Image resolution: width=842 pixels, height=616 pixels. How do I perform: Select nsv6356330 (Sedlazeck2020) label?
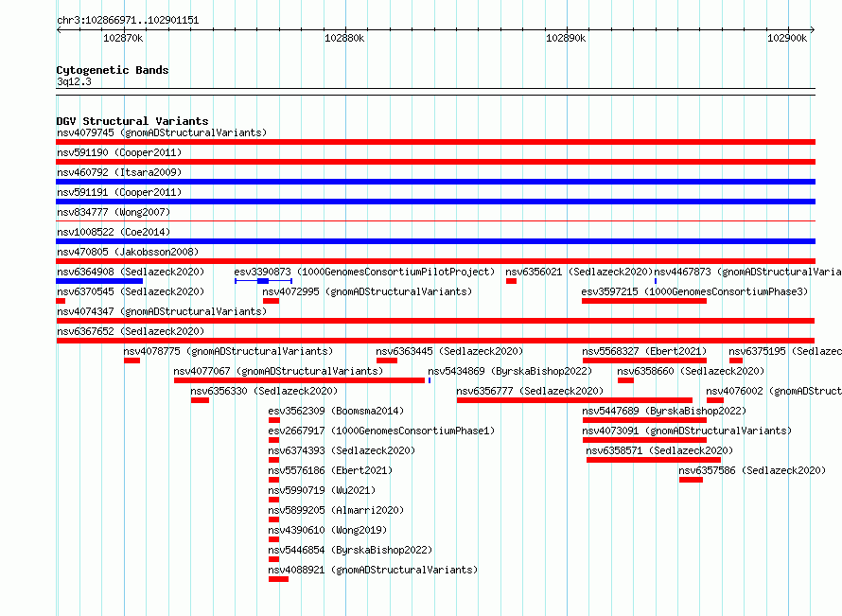click(x=264, y=391)
